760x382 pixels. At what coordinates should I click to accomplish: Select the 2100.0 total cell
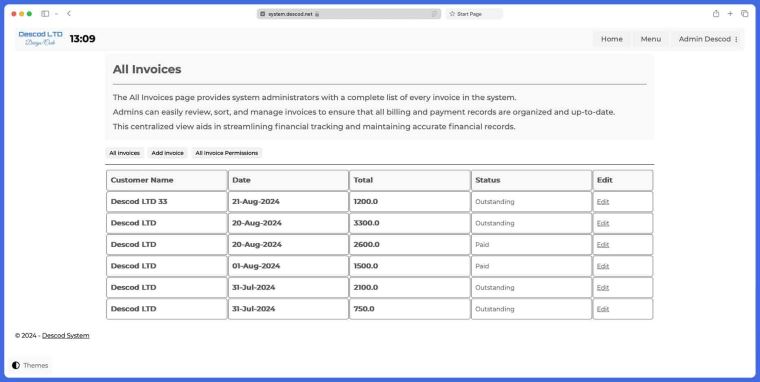[x=410, y=287]
